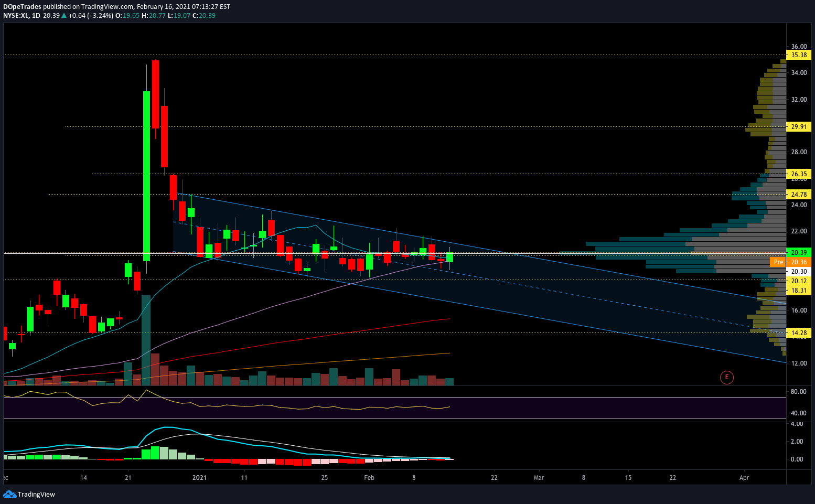Screen dimensions: 815x504
Task: Select the 18.31 yellow price level label
Action: [x=799, y=291]
